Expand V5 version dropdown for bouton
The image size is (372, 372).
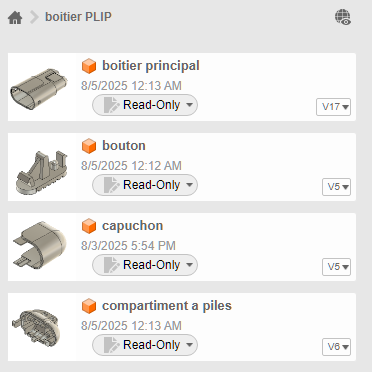click(336, 187)
